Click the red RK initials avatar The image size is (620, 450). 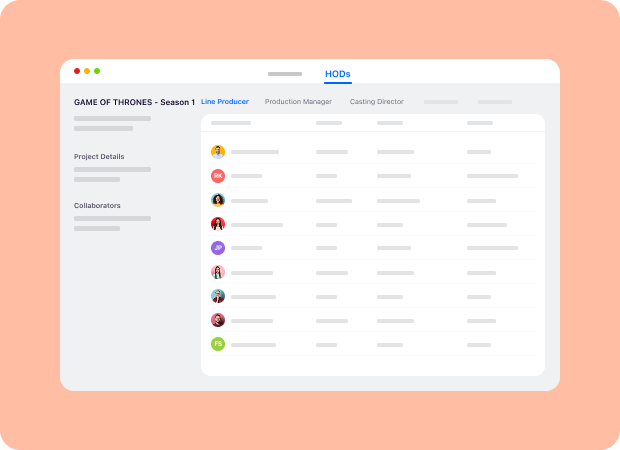[x=218, y=176]
